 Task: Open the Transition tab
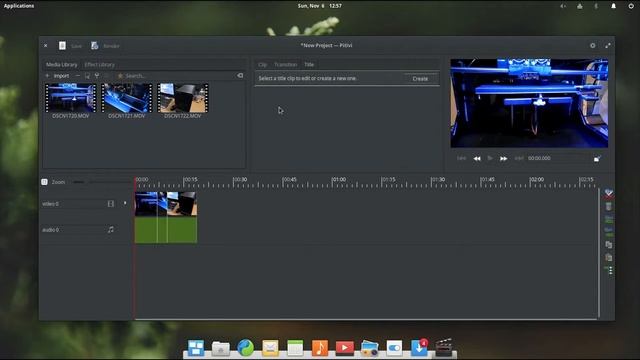tap(285, 64)
